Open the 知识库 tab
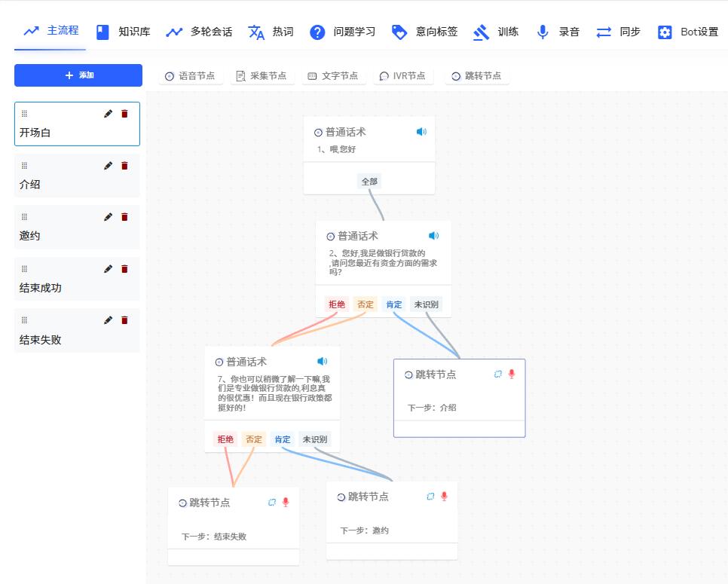Screen dimensions: 728x584 (x=124, y=32)
